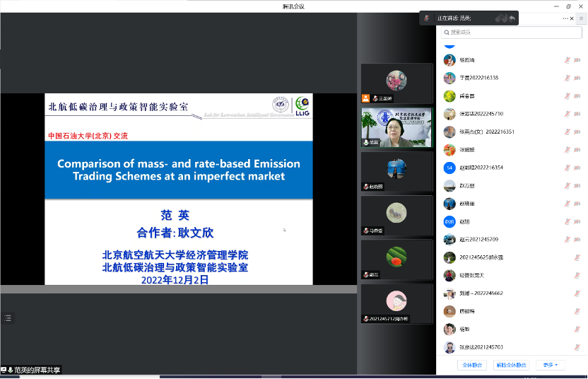Viewport: 588px width, 379px height.
Task: Select the top video tile with the orange host badge
Action: (x=396, y=83)
